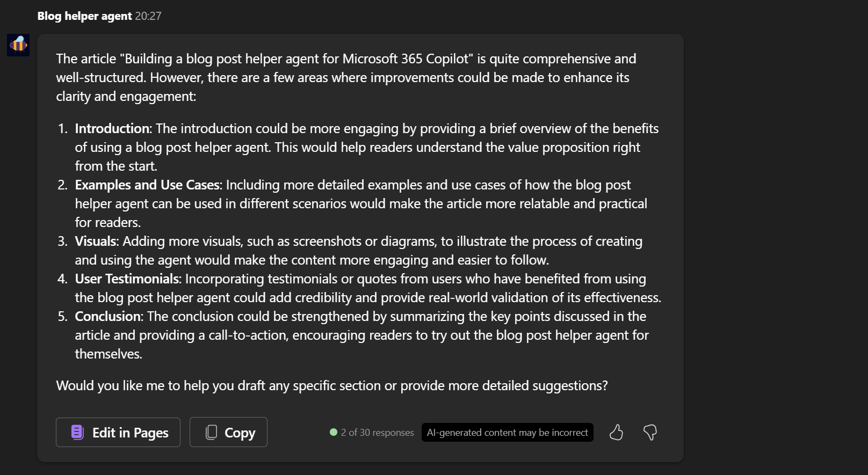This screenshot has width=868, height=475.
Task: Click the 20:27 timestamp
Action: [149, 16]
